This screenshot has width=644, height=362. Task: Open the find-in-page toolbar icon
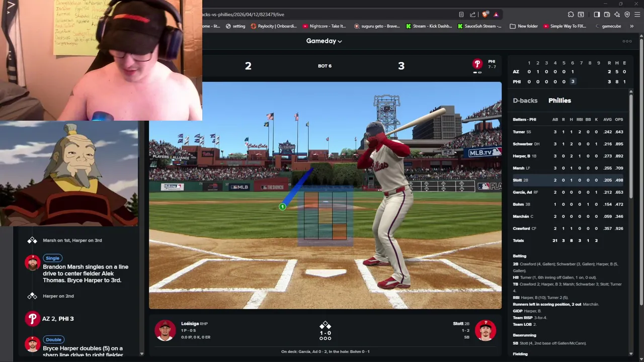point(581,15)
